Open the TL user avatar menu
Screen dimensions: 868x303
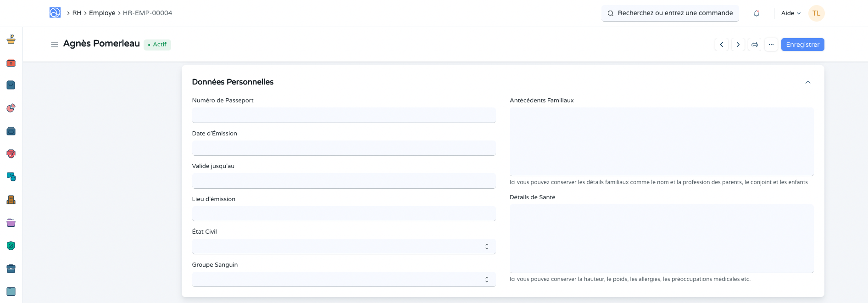[x=816, y=13]
